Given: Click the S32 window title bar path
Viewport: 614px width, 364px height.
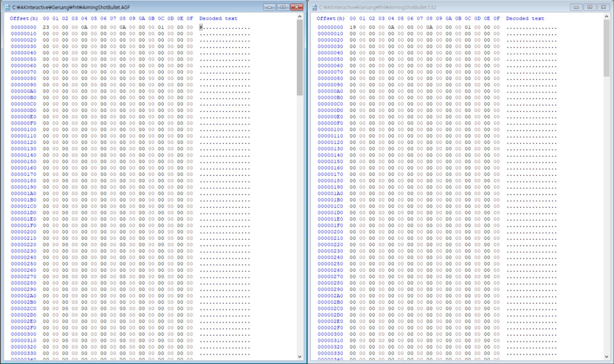Looking at the screenshot, I should coord(378,7).
